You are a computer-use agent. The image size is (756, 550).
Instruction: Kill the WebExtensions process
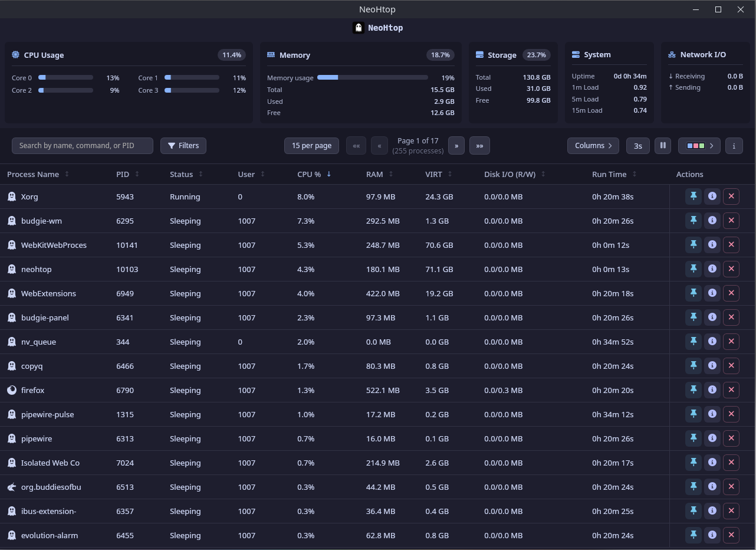731,293
